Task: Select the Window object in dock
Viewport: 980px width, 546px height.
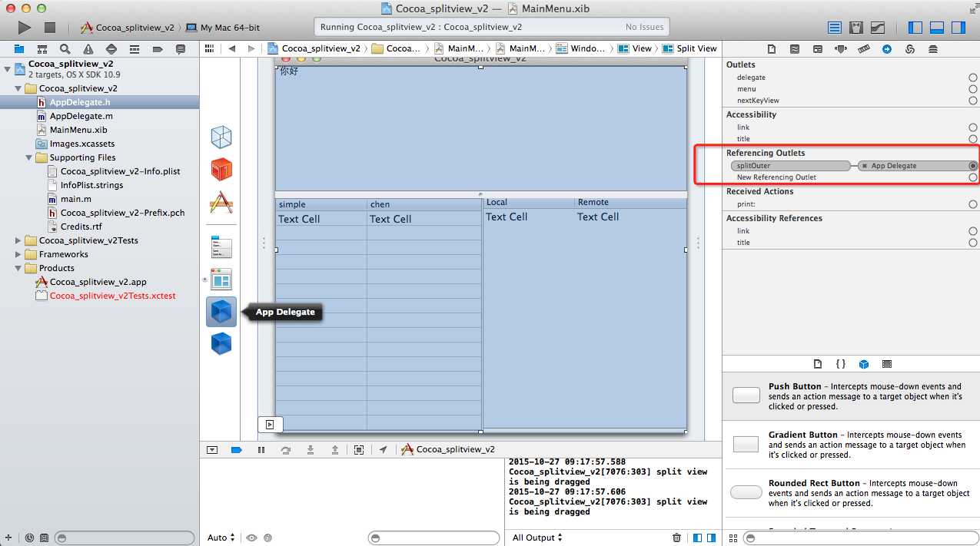Action: [x=221, y=279]
